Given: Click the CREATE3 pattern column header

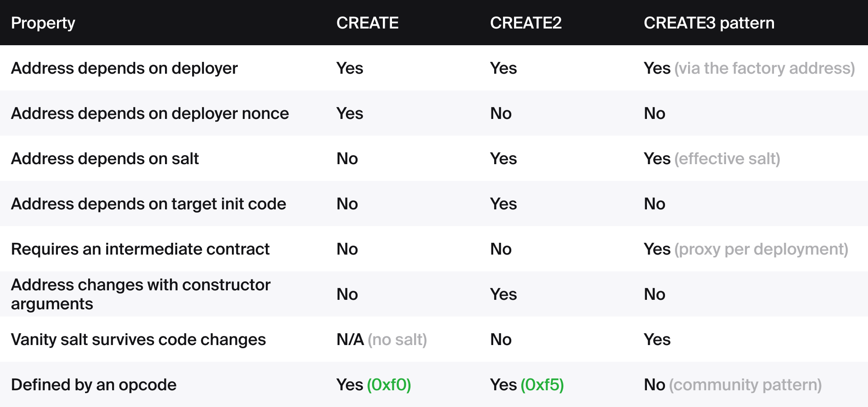Looking at the screenshot, I should [x=709, y=23].
